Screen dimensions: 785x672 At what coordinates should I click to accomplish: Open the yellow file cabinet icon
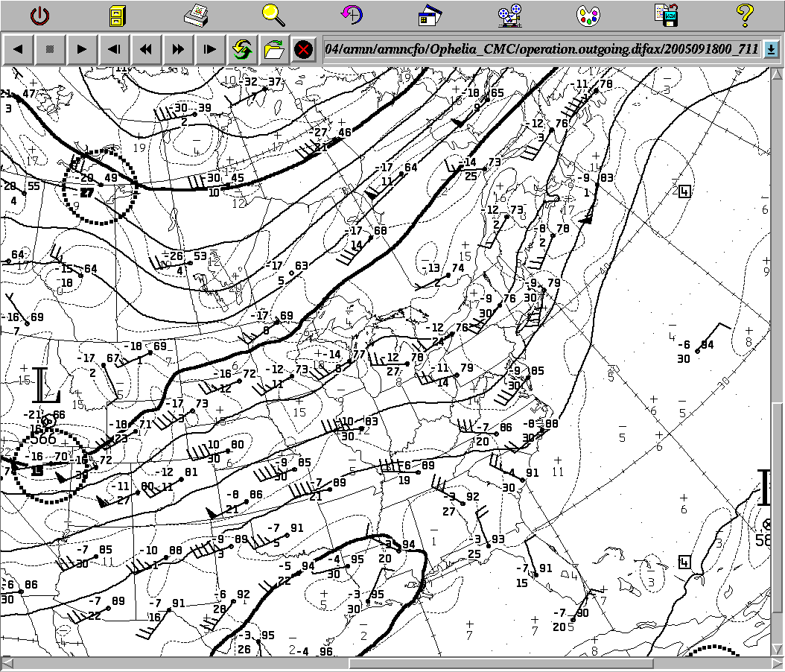click(118, 15)
